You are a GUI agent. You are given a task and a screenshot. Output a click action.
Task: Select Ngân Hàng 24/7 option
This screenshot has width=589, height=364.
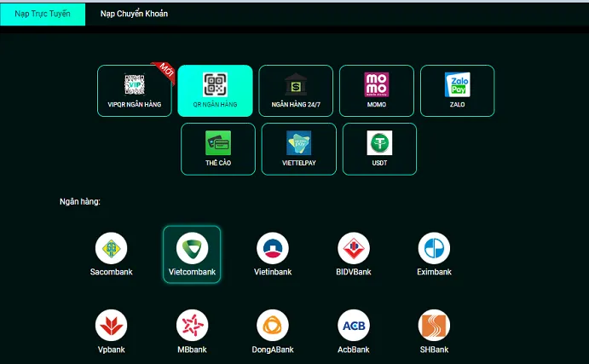click(296, 90)
